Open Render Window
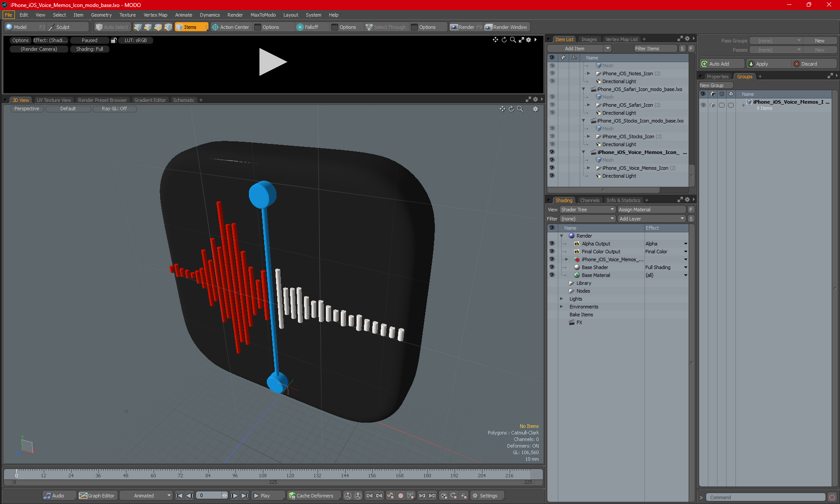The height and width of the screenshot is (504, 840). pos(507,27)
